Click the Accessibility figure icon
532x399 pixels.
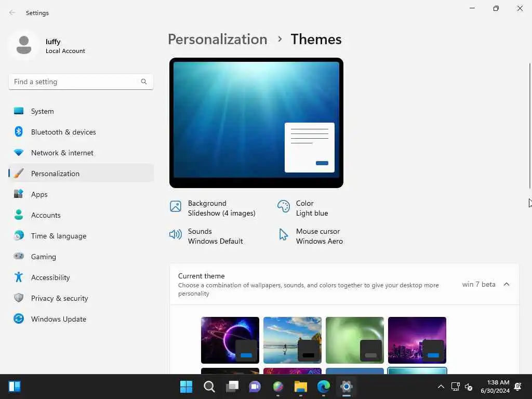click(x=19, y=277)
